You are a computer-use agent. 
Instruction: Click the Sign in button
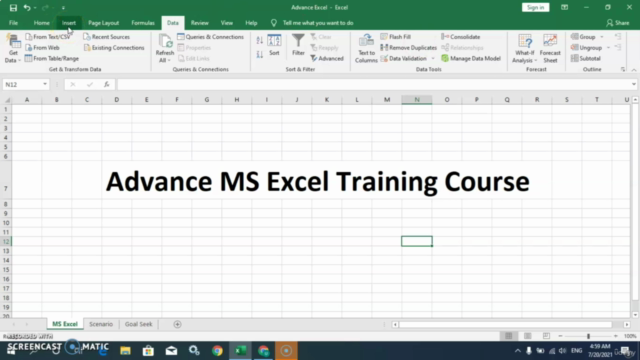(535, 7)
